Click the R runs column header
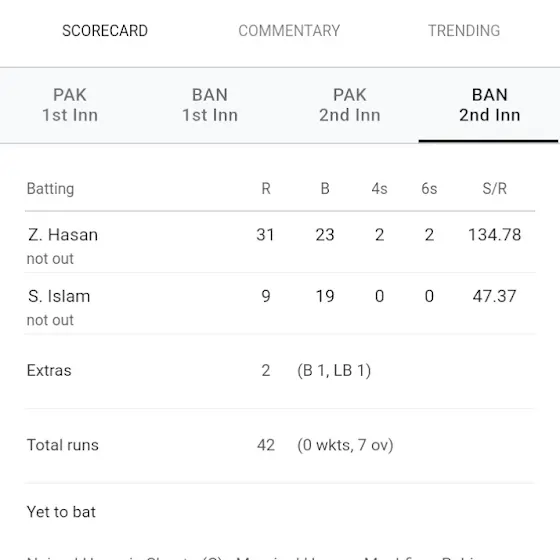 (266, 189)
